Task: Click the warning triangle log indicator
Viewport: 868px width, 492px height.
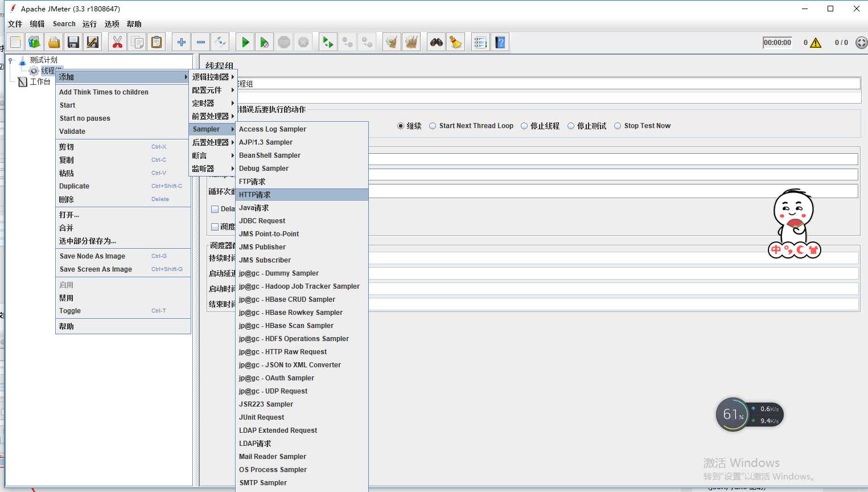Action: (816, 43)
